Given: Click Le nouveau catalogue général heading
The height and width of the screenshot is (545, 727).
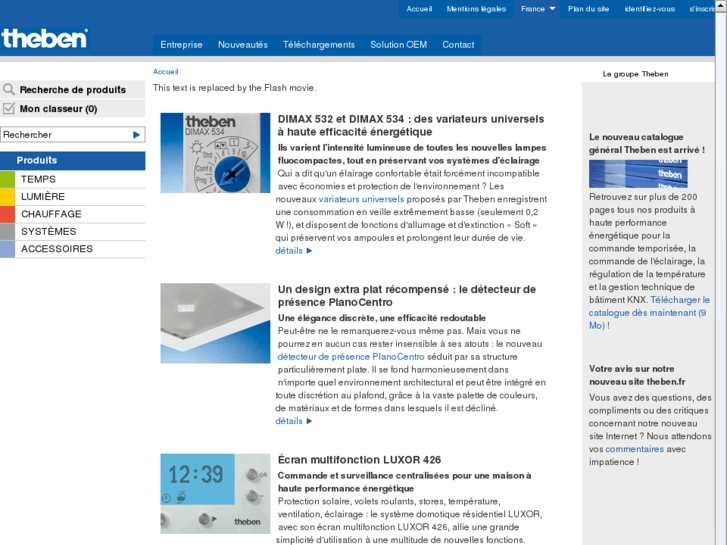Looking at the screenshot, I should (x=647, y=143).
